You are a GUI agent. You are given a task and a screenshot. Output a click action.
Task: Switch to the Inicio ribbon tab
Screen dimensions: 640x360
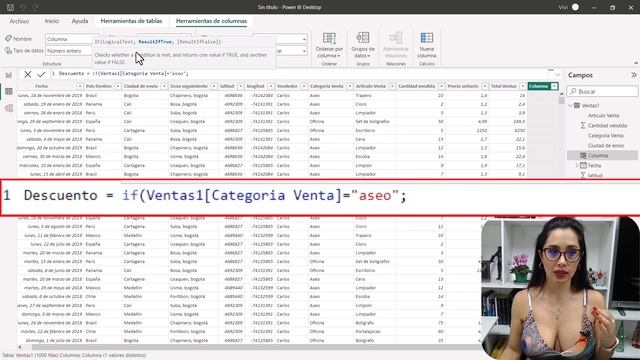(52, 21)
